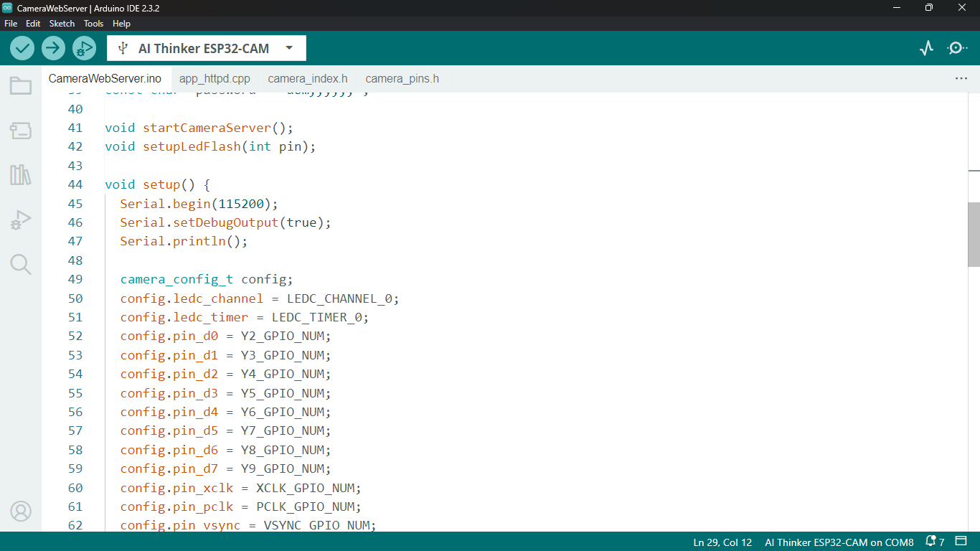Open the Debug sidebar panel
This screenshot has height=551, width=980.
click(x=21, y=220)
